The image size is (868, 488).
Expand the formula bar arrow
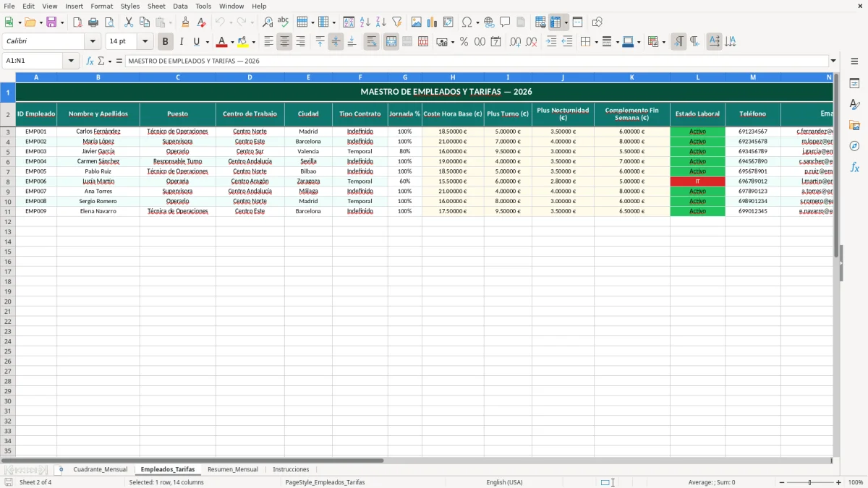pos(833,61)
